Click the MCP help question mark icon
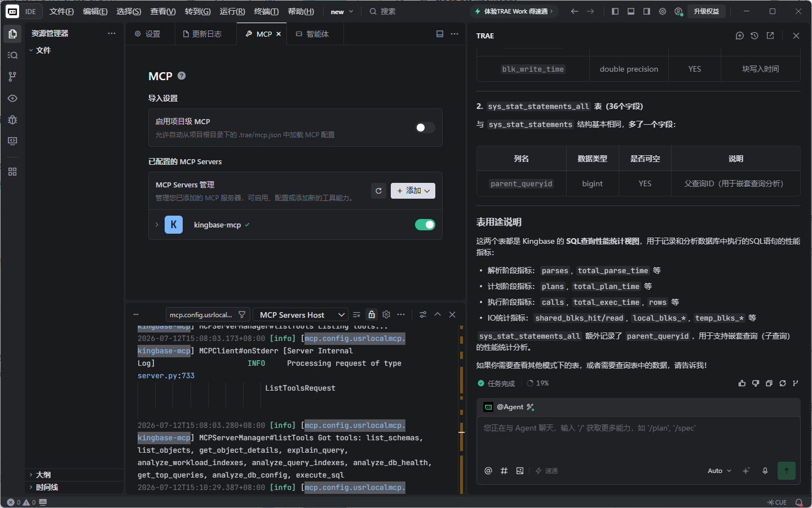Image resolution: width=812 pixels, height=508 pixels. [182, 76]
